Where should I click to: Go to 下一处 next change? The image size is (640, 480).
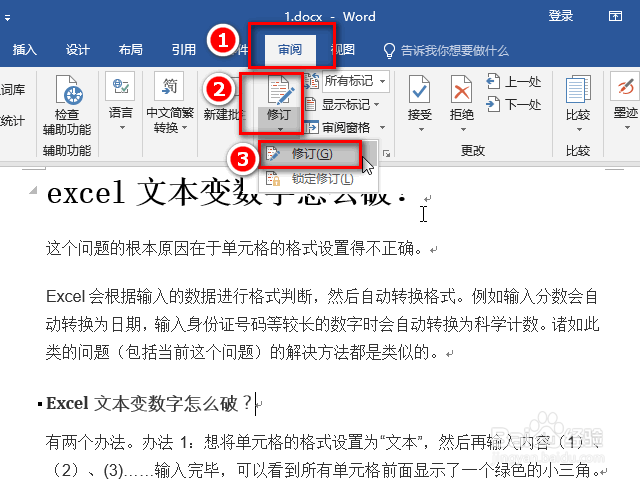click(x=514, y=104)
